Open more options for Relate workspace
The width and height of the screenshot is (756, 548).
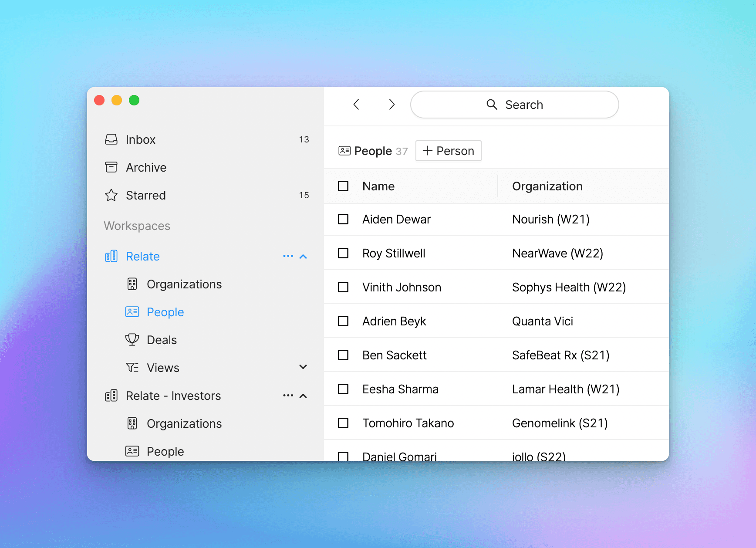click(x=288, y=256)
